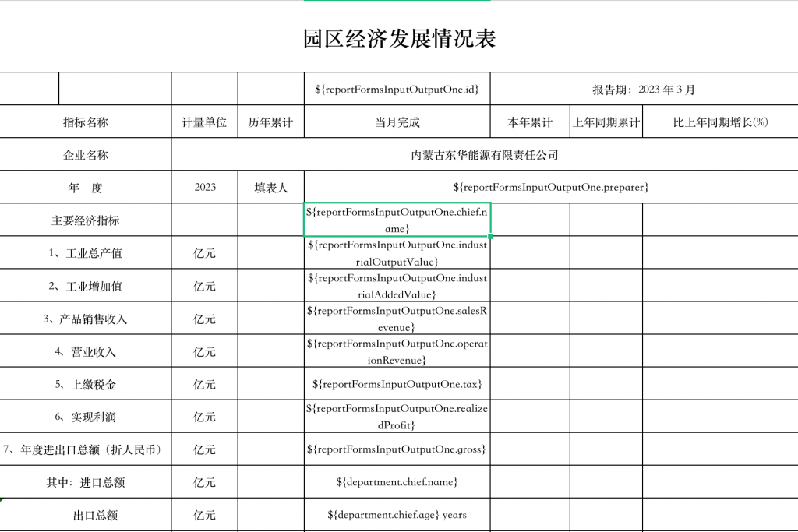Click the 指标名称 header cell
Viewport: 798px width, 532px height.
(x=85, y=122)
